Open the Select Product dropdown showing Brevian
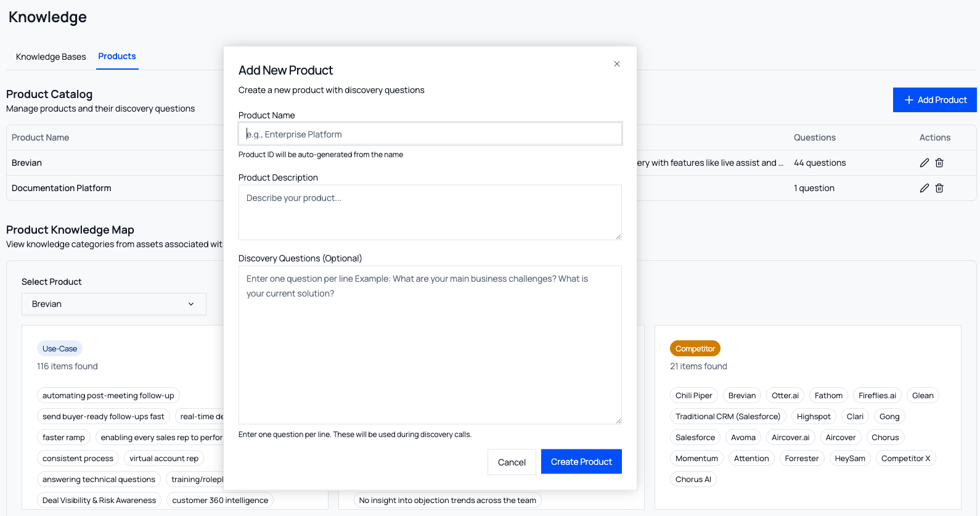This screenshot has width=980, height=516. [114, 304]
